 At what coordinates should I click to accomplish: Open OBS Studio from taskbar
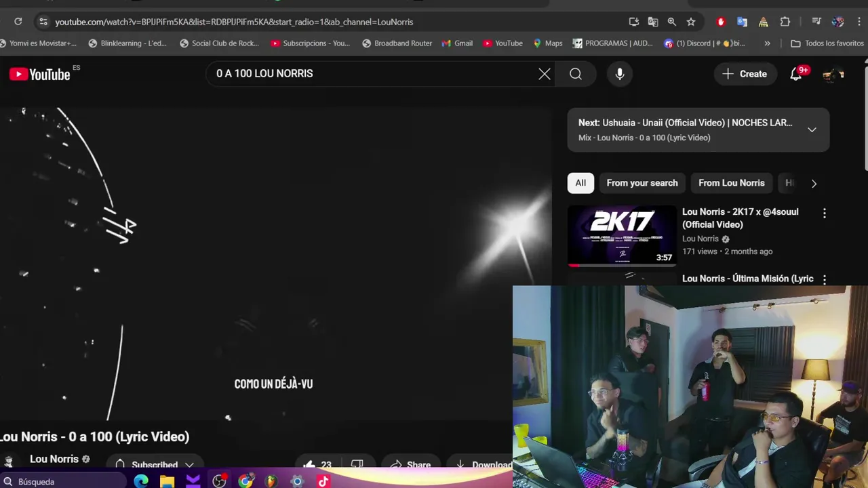pos(219,481)
